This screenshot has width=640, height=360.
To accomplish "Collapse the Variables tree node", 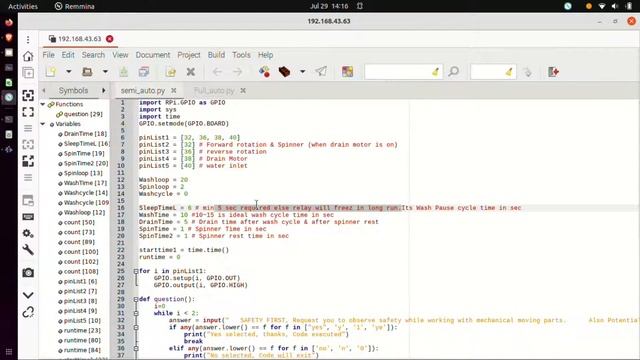I will click(x=42, y=124).
